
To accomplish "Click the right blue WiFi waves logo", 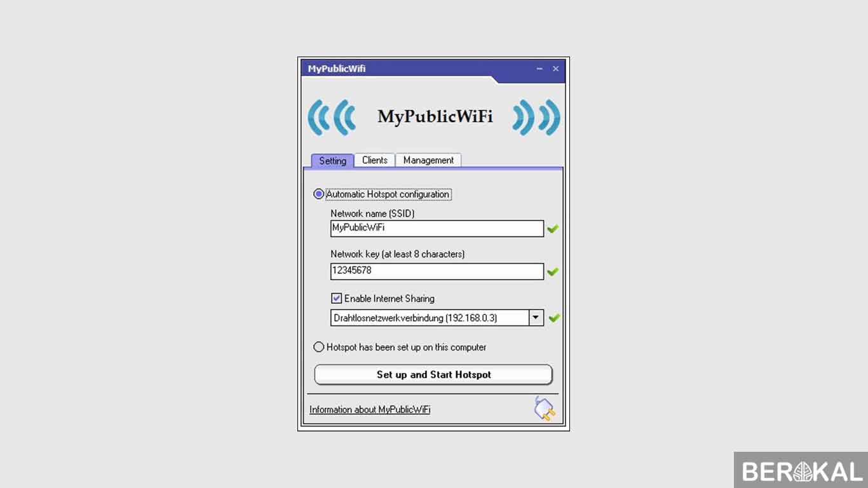I will pyautogui.click(x=536, y=117).
